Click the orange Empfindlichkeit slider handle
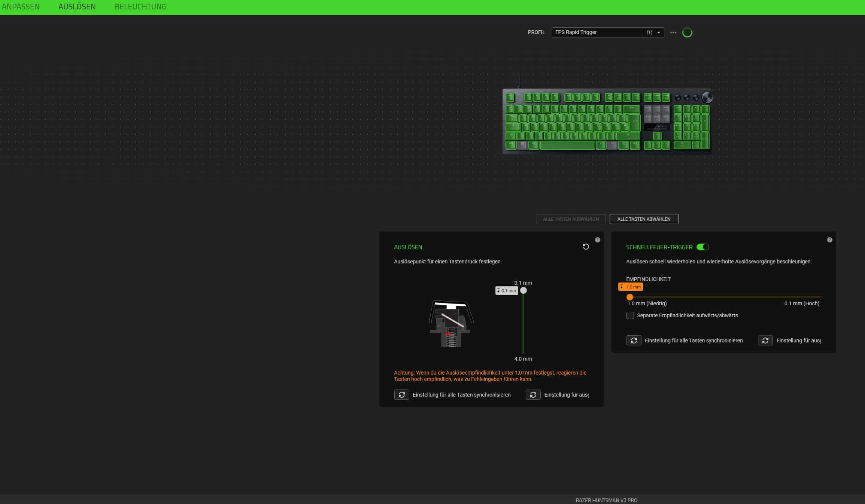Image resolution: width=865 pixels, height=504 pixels. tap(630, 297)
